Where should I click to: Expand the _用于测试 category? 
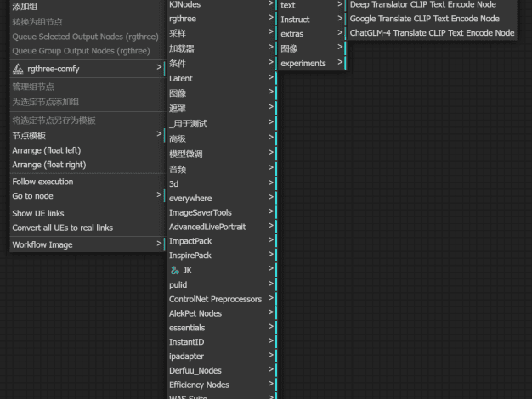222,123
